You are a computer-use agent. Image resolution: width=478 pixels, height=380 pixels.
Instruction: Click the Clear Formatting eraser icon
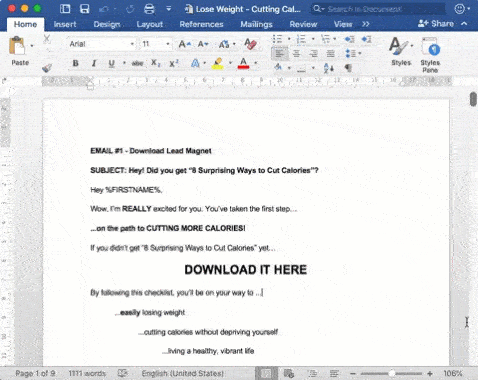point(250,44)
